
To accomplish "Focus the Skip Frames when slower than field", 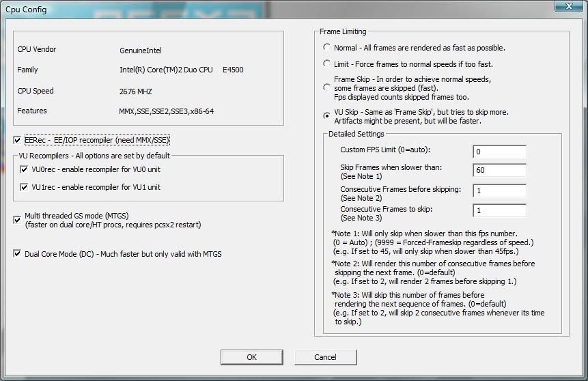I will tap(499, 170).
